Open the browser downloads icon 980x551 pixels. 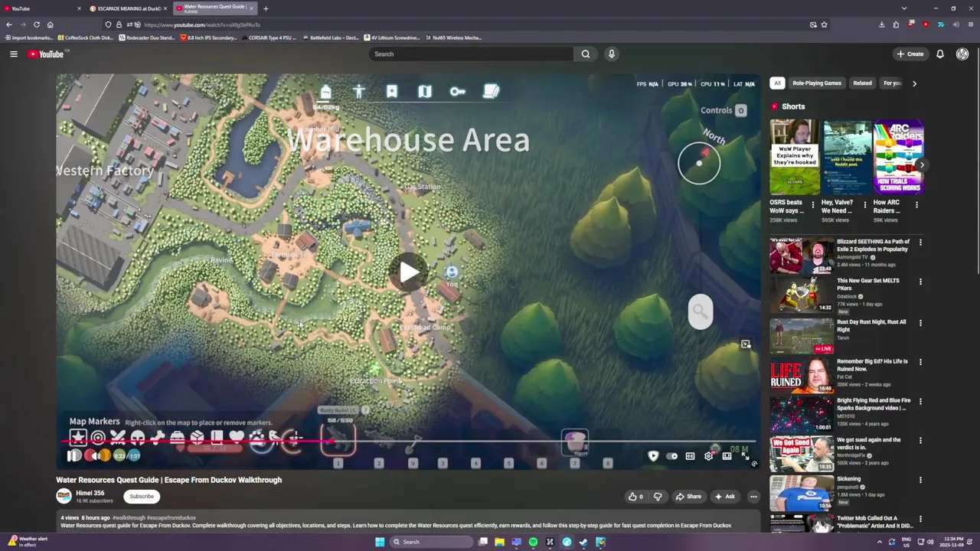[882, 24]
